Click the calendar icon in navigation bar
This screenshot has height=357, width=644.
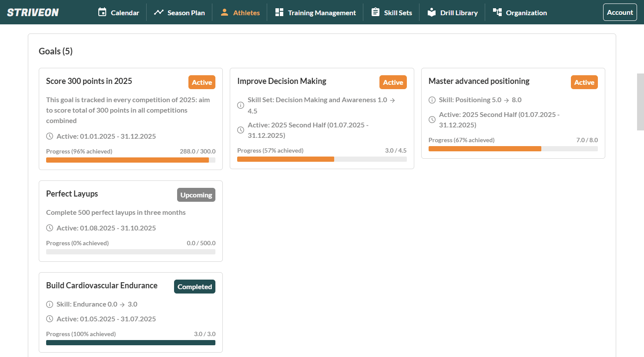coord(102,12)
